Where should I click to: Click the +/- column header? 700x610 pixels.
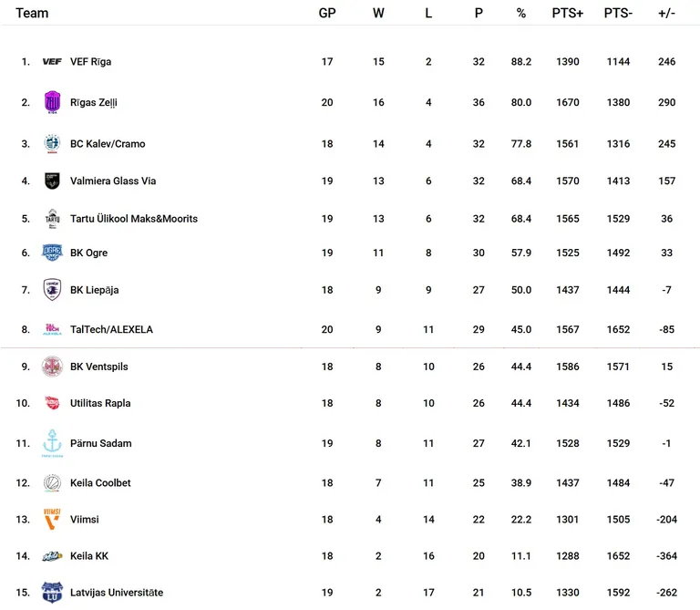coord(666,13)
